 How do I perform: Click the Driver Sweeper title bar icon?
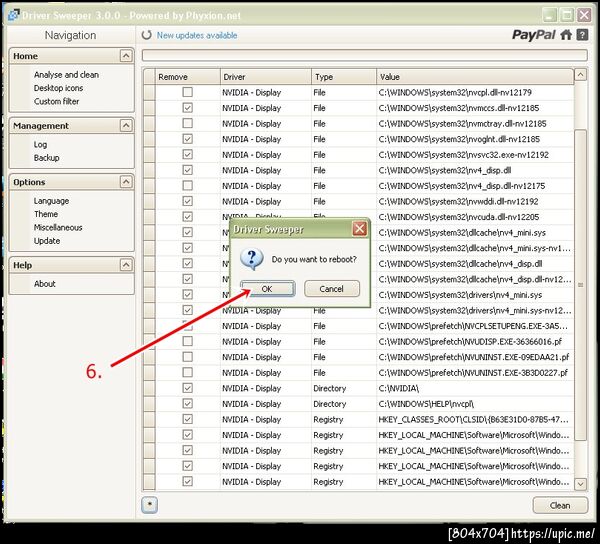[x=13, y=15]
